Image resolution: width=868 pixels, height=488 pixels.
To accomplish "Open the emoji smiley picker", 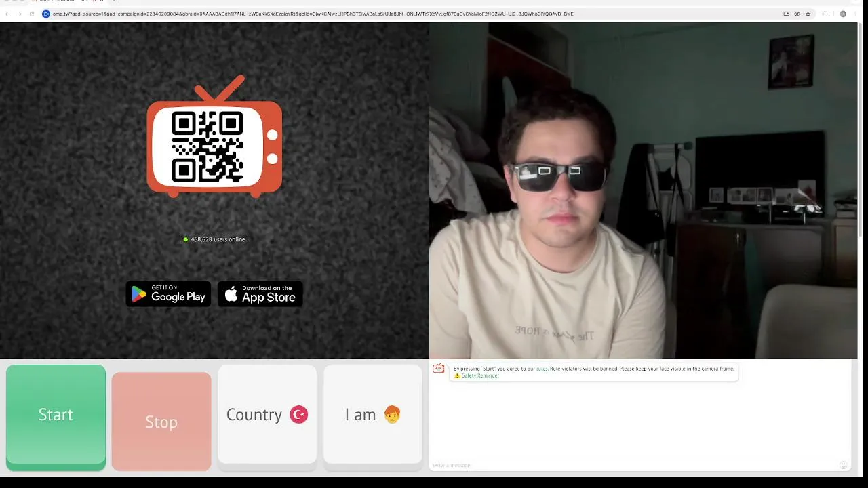I will [x=843, y=465].
